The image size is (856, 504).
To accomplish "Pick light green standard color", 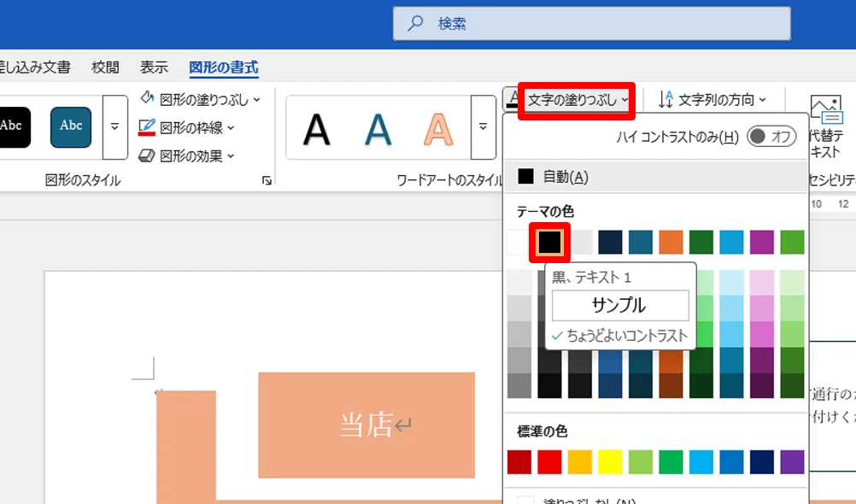I will click(x=641, y=462).
